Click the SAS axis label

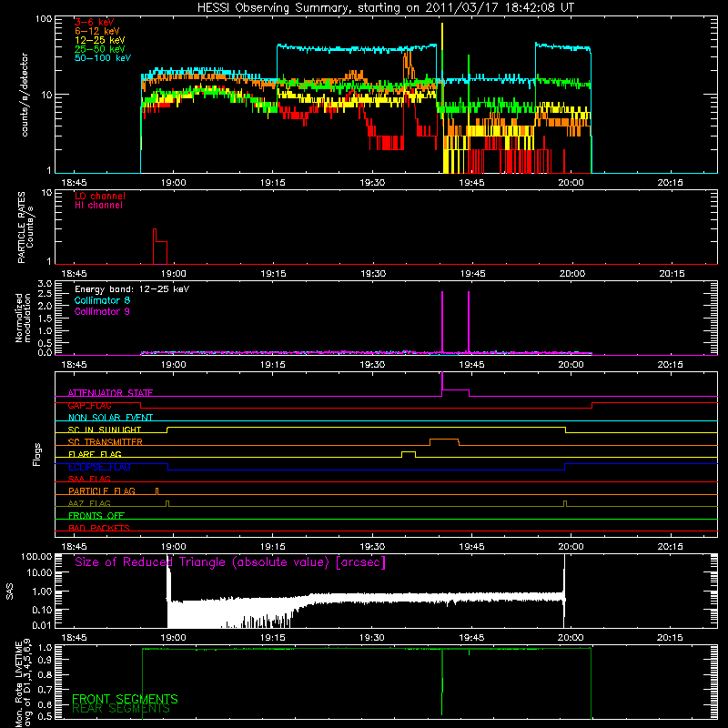(x=9, y=591)
